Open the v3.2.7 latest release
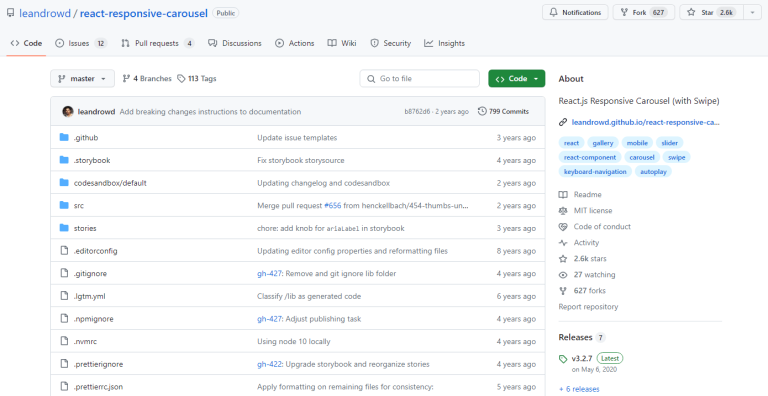 click(582, 358)
